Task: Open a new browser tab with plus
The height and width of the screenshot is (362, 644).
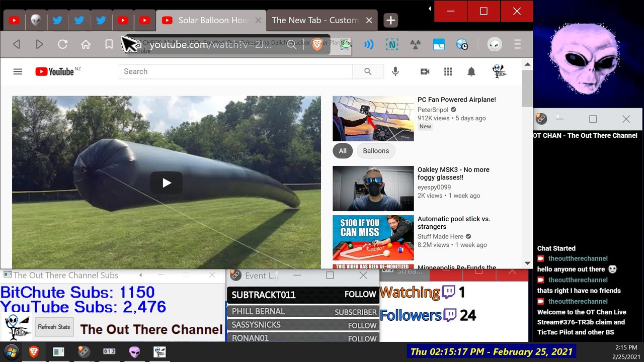Action: (391, 20)
